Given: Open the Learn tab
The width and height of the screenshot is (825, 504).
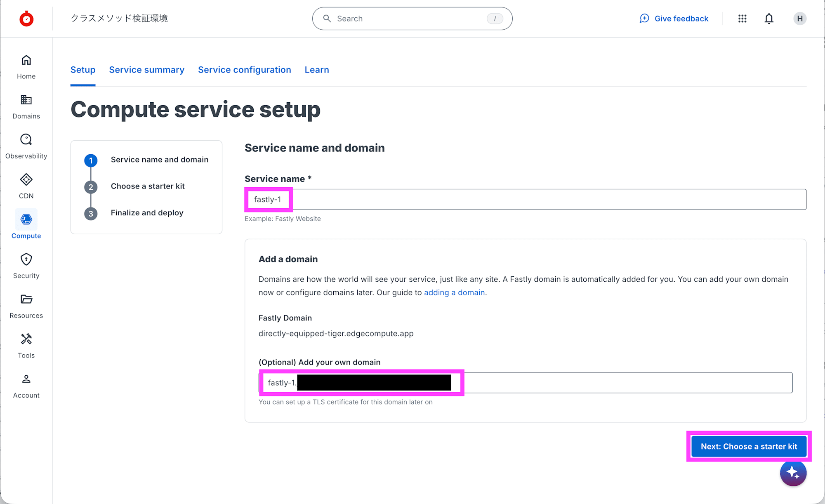Looking at the screenshot, I should (316, 70).
